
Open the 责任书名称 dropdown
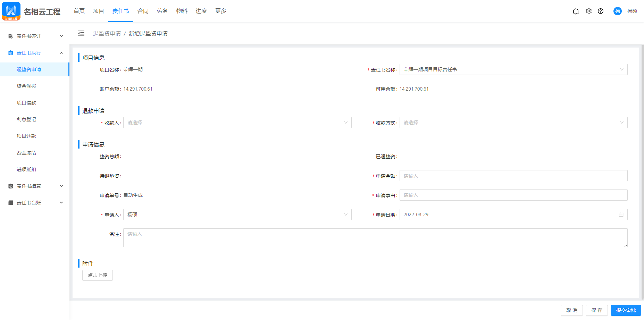(513, 69)
